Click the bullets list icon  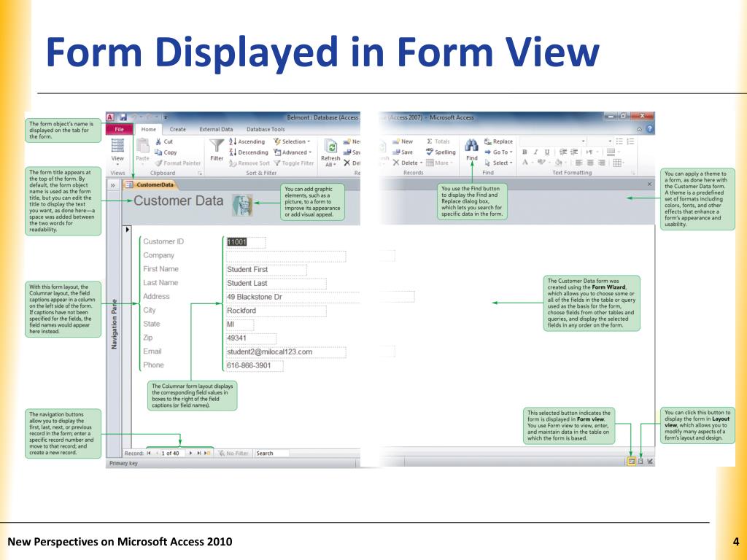[x=619, y=141]
